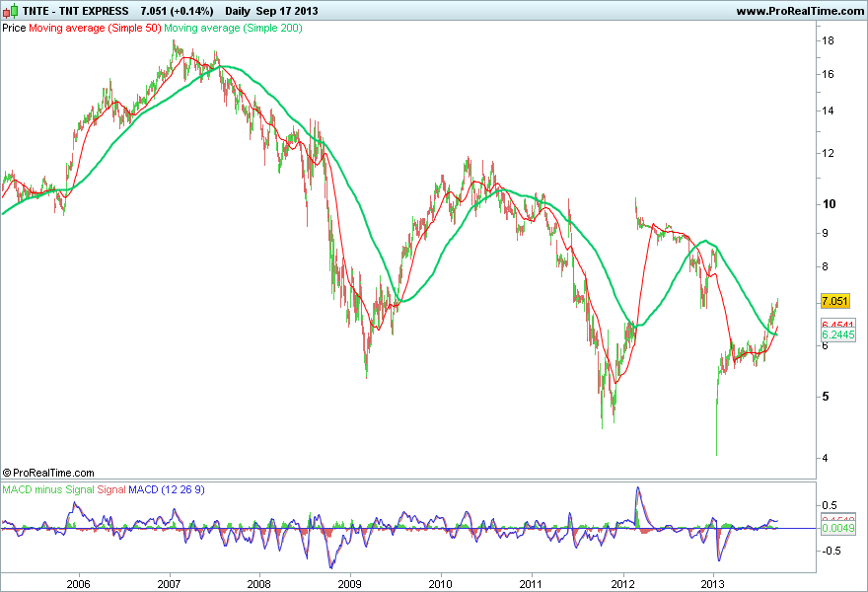Click the 2008 year on time axis
Viewport: 868px width, 592px height.
point(259,584)
